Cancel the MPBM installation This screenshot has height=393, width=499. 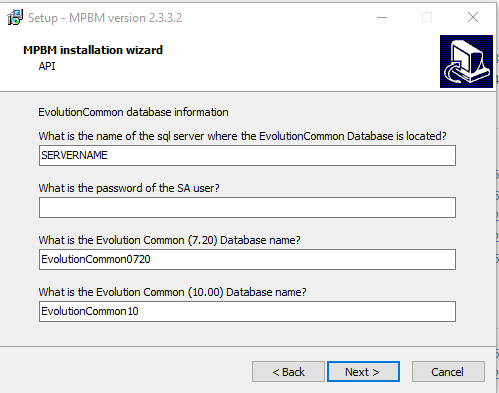(x=448, y=372)
